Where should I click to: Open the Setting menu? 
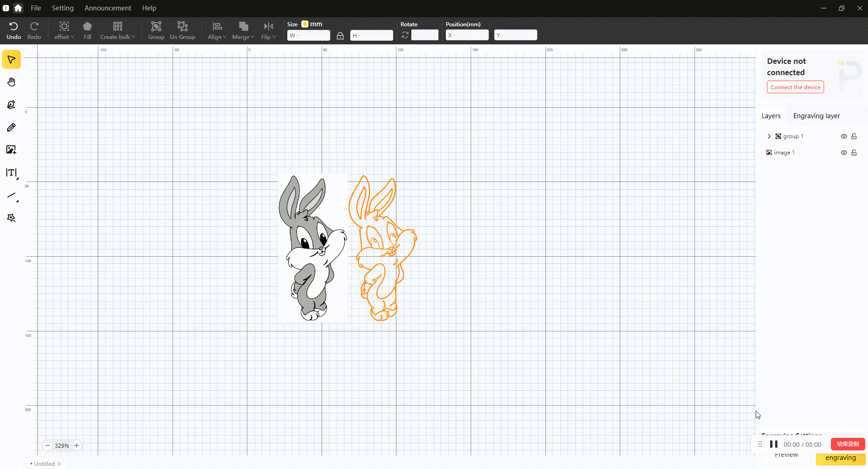(x=63, y=8)
